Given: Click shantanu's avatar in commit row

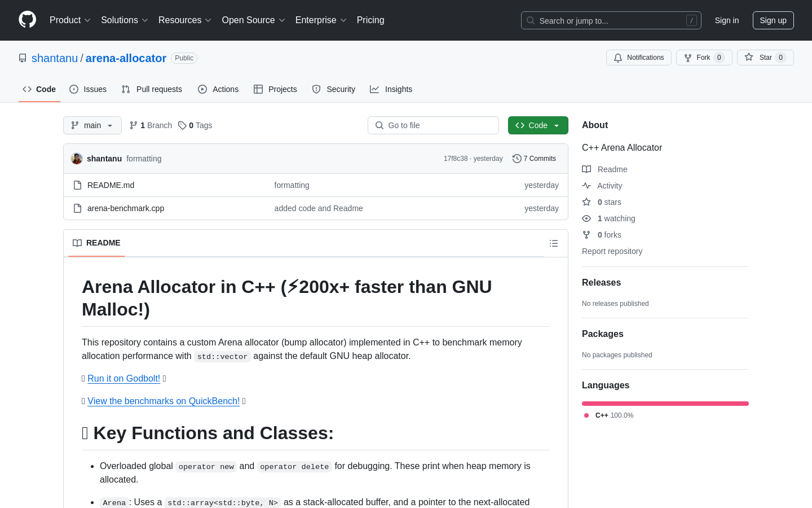Looking at the screenshot, I should click(x=77, y=159).
